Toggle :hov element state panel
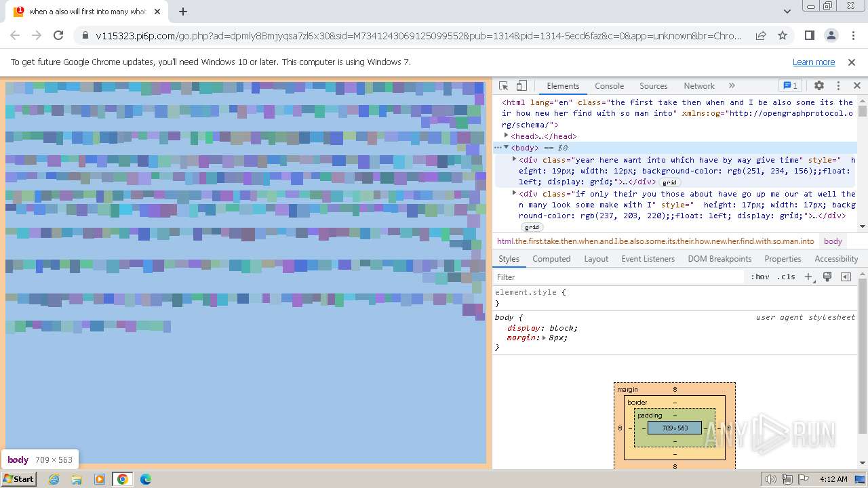This screenshot has width=868, height=488. (x=760, y=277)
